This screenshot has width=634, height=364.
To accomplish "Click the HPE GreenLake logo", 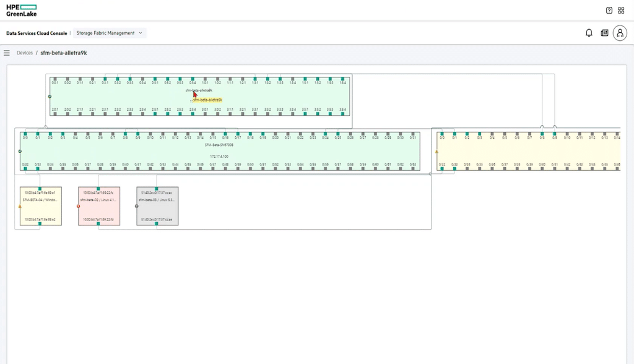I will pos(22,11).
